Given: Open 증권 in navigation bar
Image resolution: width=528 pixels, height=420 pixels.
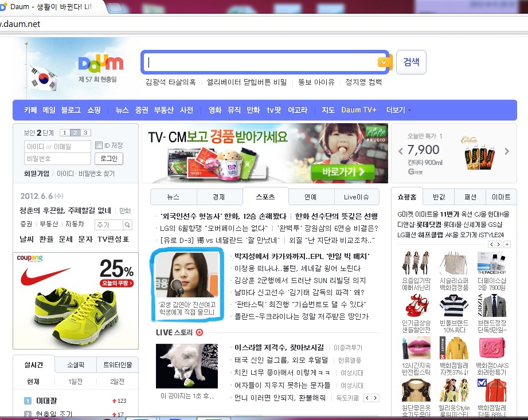Looking at the screenshot, I should click(x=142, y=110).
